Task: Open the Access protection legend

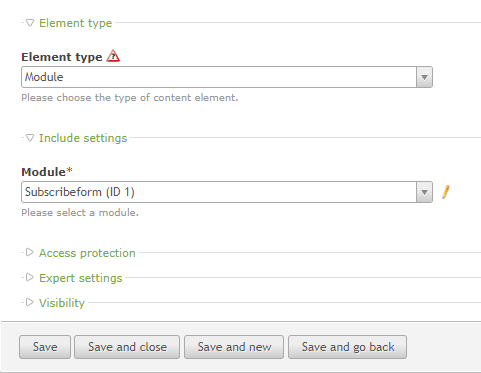Action: [87, 253]
